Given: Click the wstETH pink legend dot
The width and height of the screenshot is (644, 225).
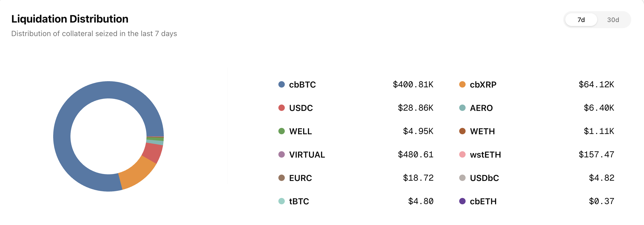Looking at the screenshot, I should [x=462, y=155].
